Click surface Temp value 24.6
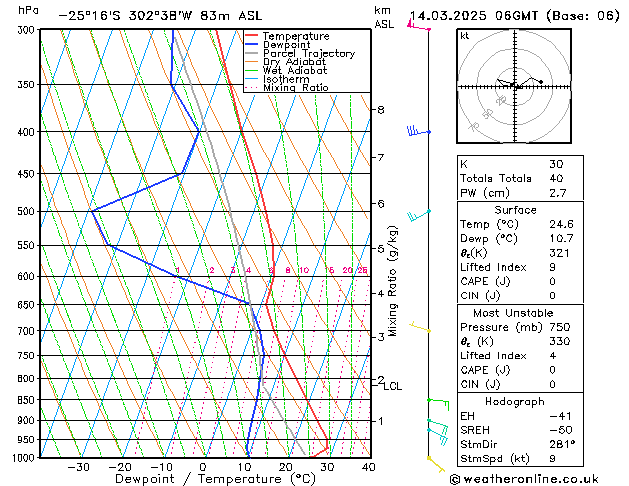The height and width of the screenshot is (486, 629). [561, 224]
